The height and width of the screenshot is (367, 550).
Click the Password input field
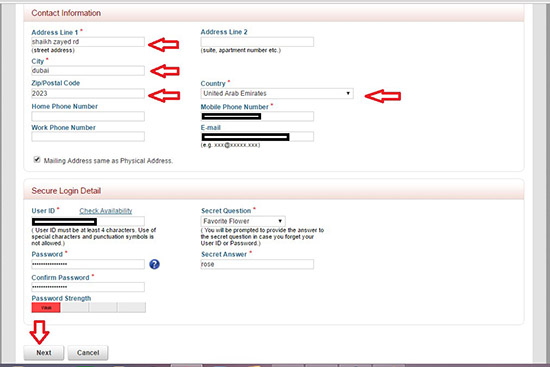(x=88, y=264)
